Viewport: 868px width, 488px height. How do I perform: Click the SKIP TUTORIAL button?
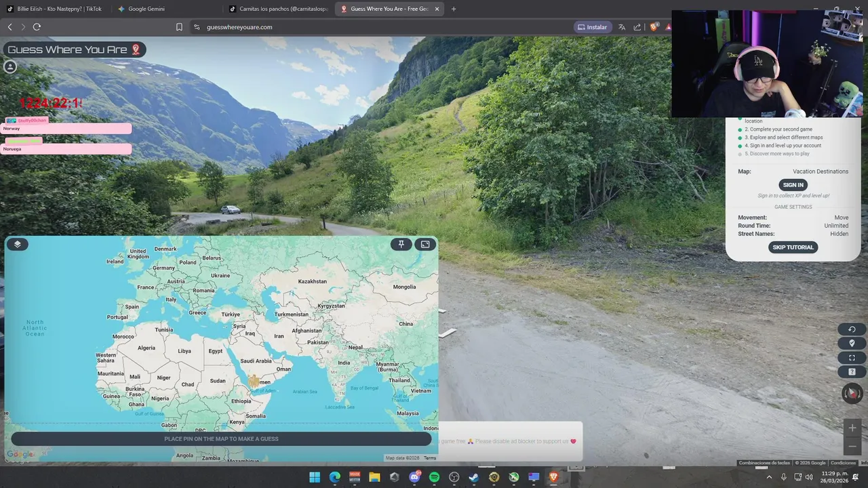(793, 247)
